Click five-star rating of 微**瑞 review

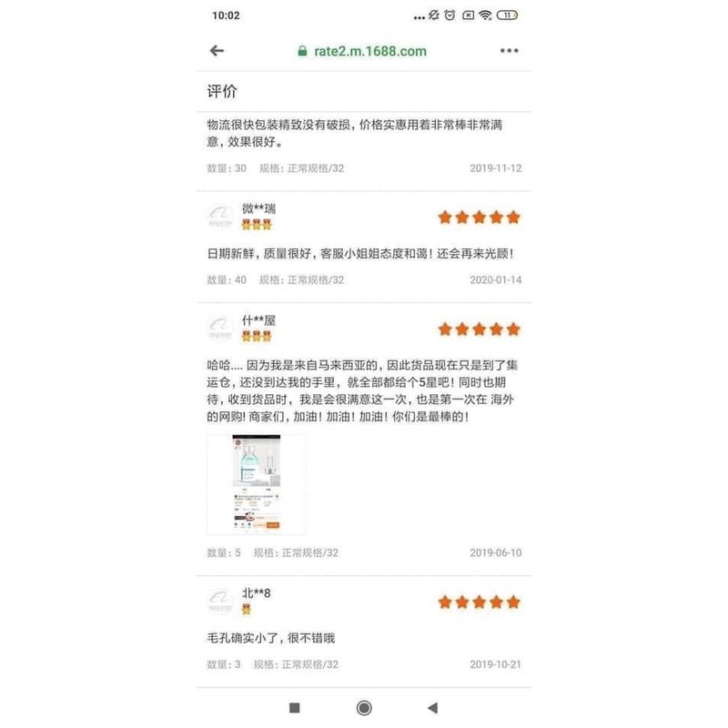(480, 217)
